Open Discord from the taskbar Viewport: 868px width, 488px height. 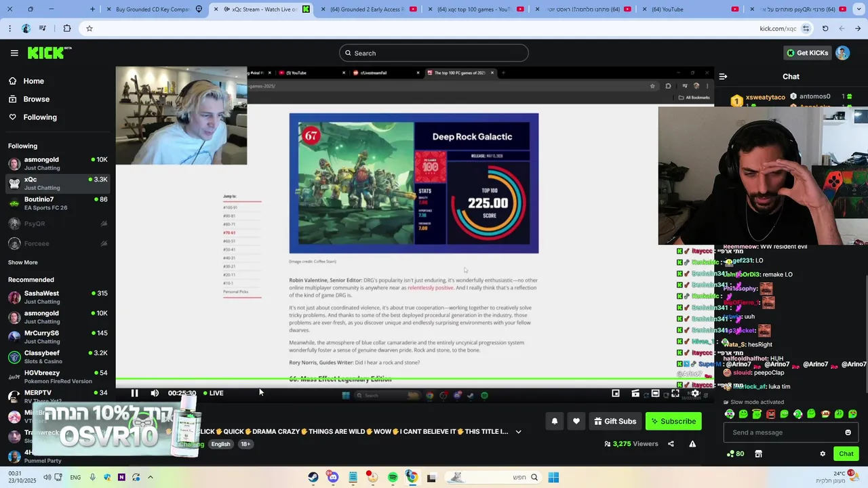[333, 477]
